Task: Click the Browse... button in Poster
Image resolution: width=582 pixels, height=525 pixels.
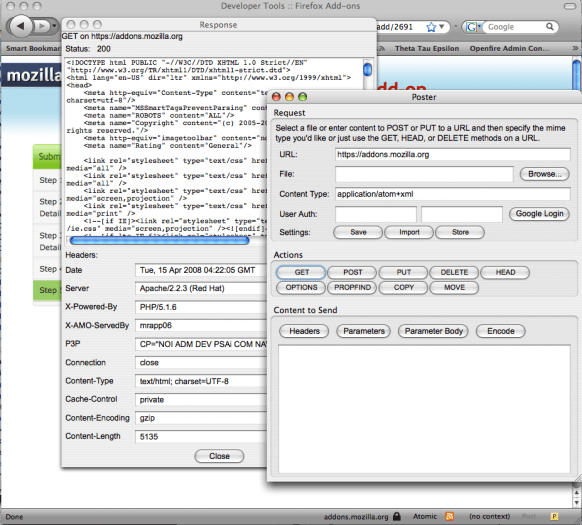Action: coord(544,174)
